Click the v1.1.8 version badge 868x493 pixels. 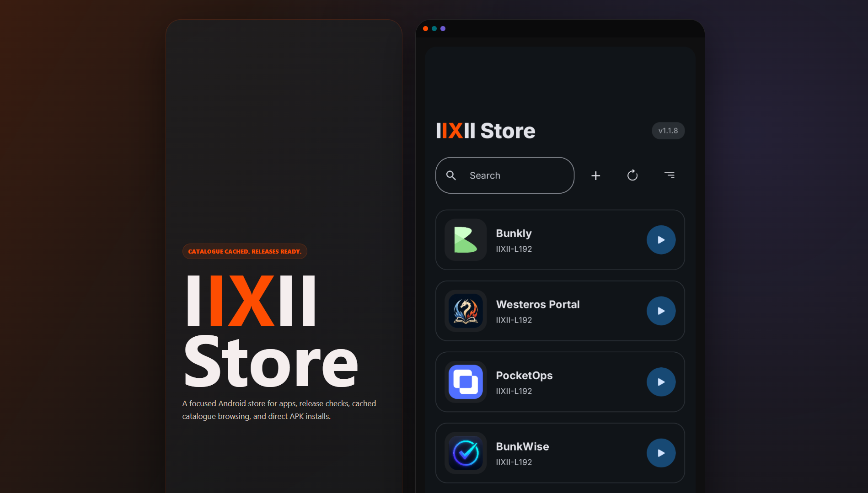[668, 131]
